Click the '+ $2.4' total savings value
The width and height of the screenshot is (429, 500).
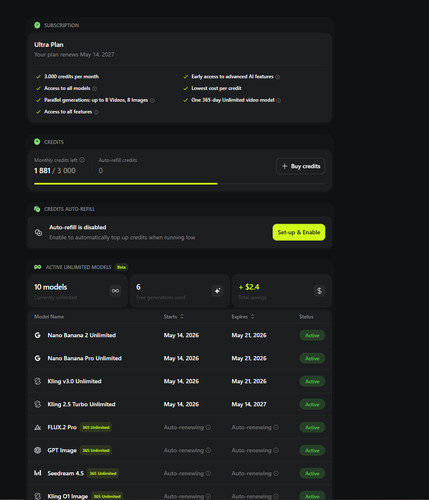tap(249, 287)
